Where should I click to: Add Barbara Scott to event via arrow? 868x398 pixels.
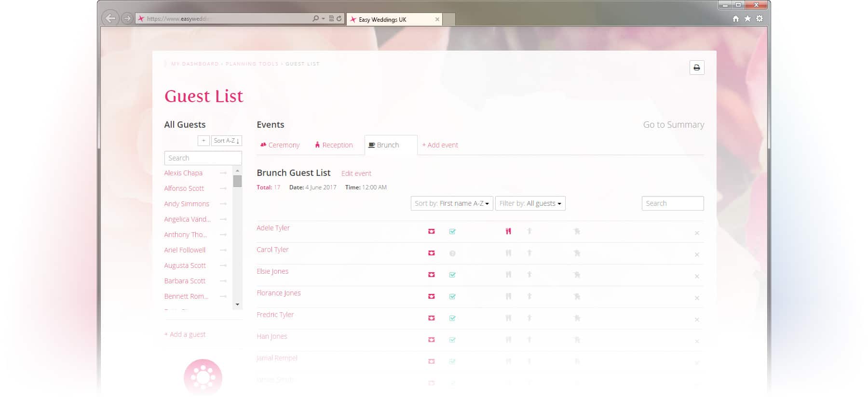click(x=223, y=281)
